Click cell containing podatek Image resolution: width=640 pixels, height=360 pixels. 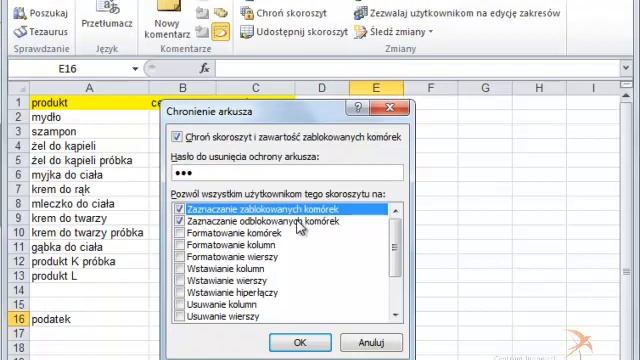(x=89, y=319)
